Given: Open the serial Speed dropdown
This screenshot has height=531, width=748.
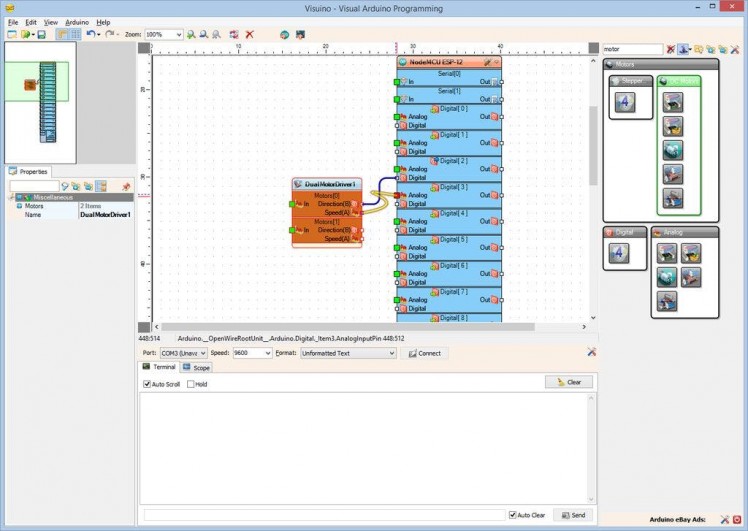Looking at the screenshot, I should point(267,353).
